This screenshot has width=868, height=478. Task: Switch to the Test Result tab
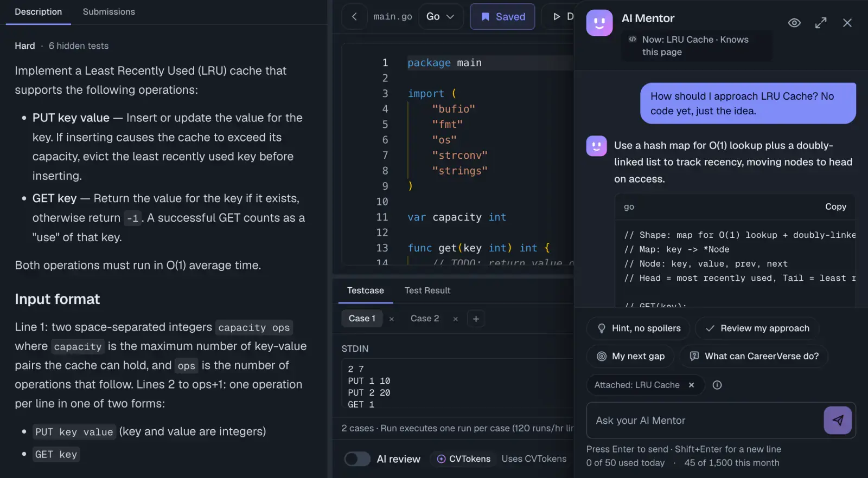click(x=427, y=290)
